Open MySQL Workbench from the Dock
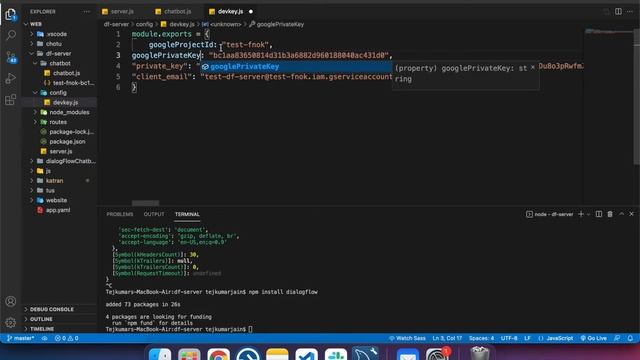Viewport: 640px width, 360px height. point(365,353)
